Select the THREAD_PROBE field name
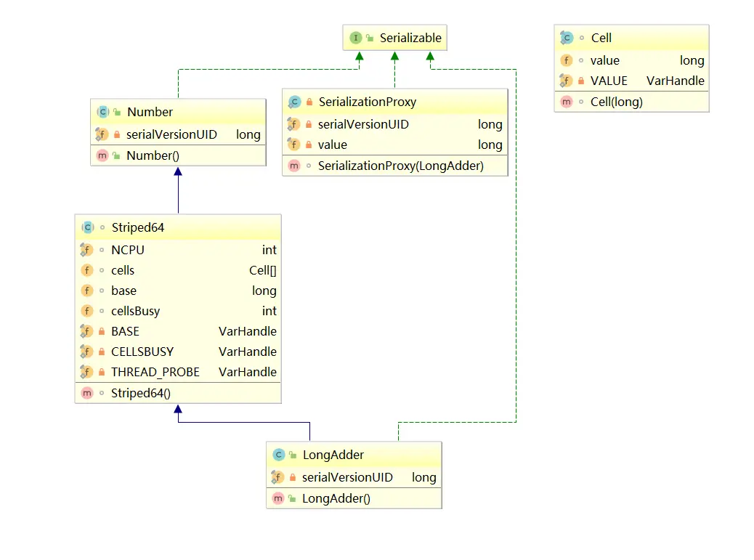Viewport: 754px width, 560px height. [155, 373]
